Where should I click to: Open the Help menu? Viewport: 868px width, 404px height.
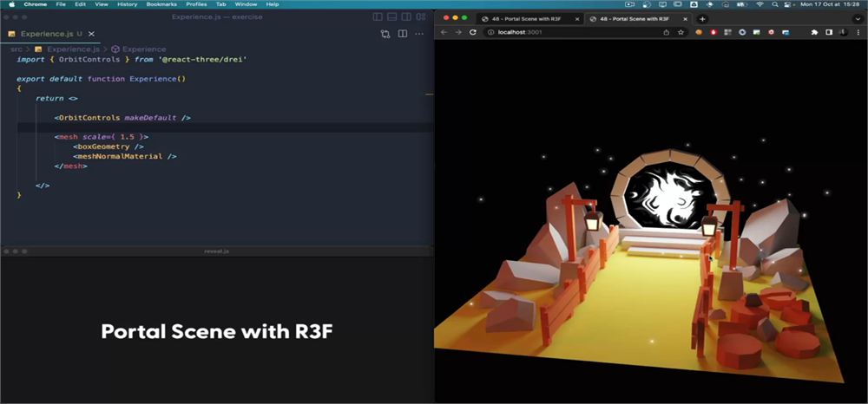point(273,4)
